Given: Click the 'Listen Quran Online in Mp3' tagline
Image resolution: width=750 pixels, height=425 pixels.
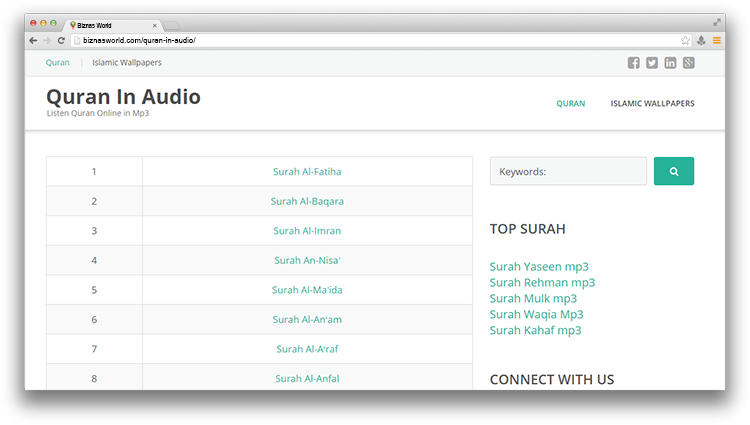Looking at the screenshot, I should pyautogui.click(x=98, y=113).
